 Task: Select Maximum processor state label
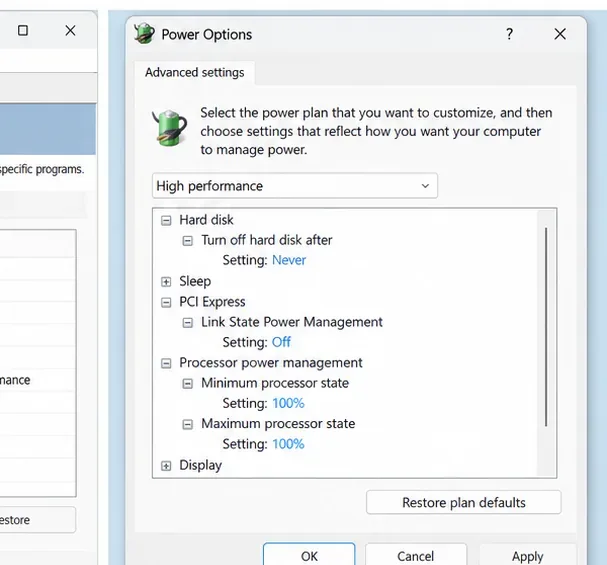click(278, 424)
